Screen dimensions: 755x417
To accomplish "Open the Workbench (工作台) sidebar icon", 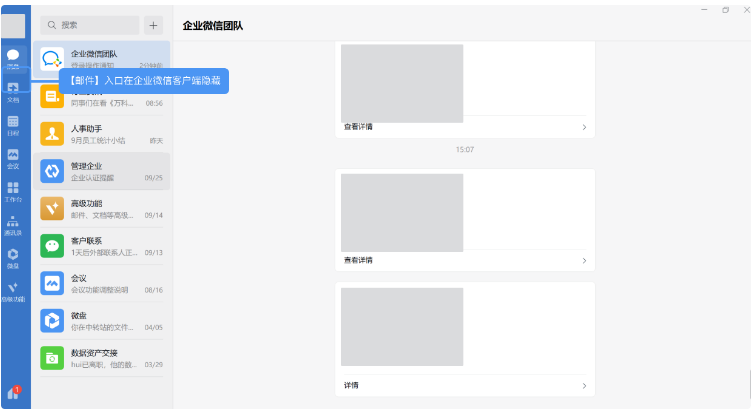I will coord(13,190).
